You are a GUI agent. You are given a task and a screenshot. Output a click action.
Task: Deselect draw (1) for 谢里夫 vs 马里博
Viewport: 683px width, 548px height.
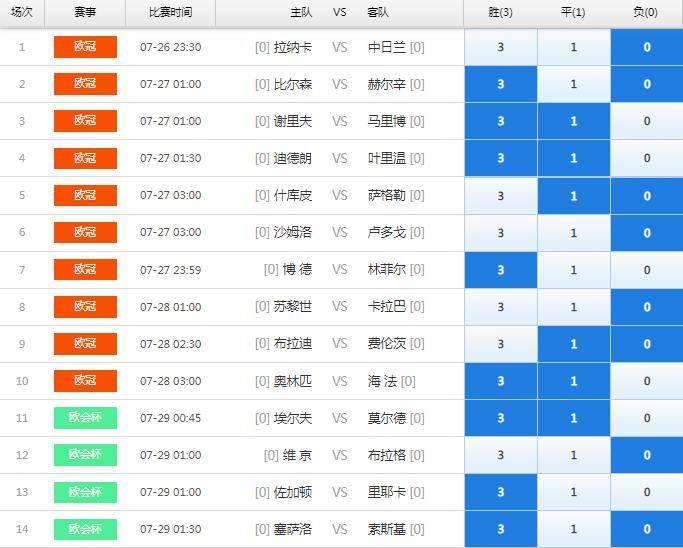[574, 121]
